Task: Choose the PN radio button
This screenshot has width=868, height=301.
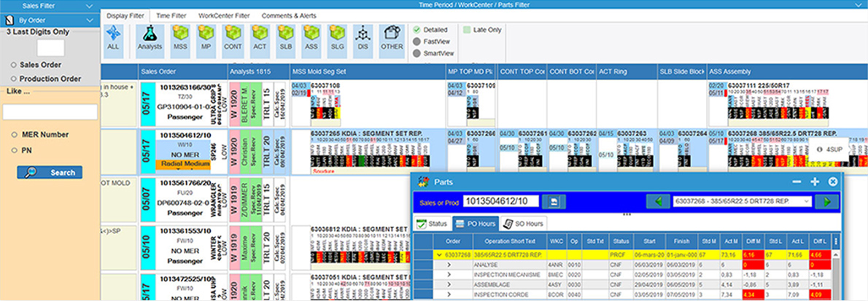Action: (13, 149)
